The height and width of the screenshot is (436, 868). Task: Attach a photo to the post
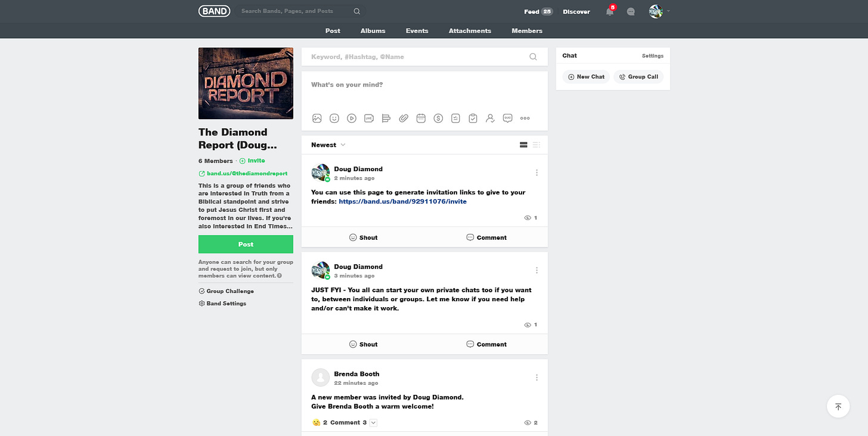coord(317,118)
